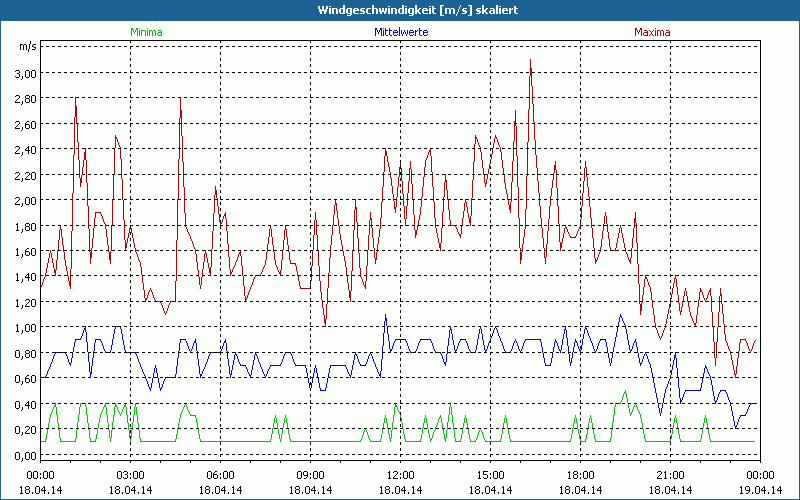Select the 06:00 time axis marker

point(220,475)
